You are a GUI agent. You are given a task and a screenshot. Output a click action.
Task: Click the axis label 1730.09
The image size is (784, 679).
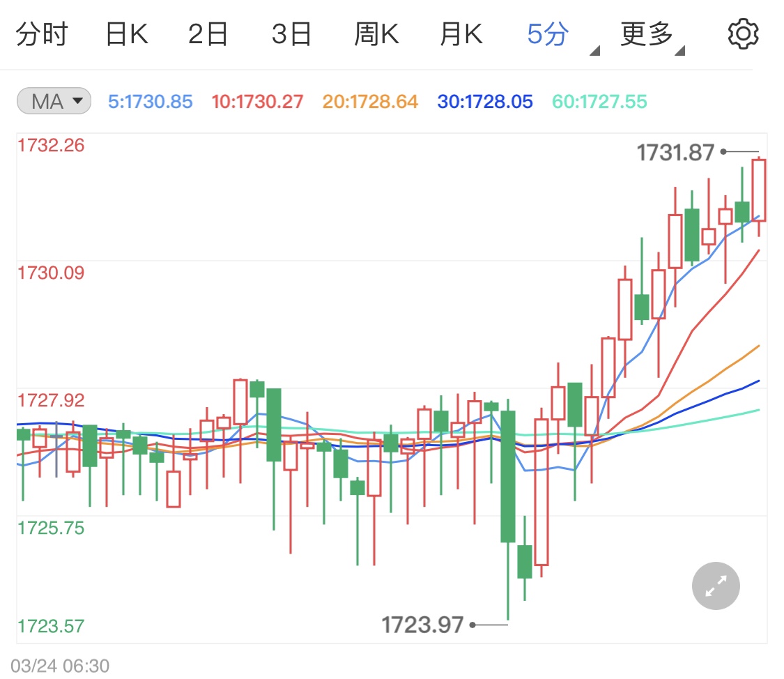point(51,273)
